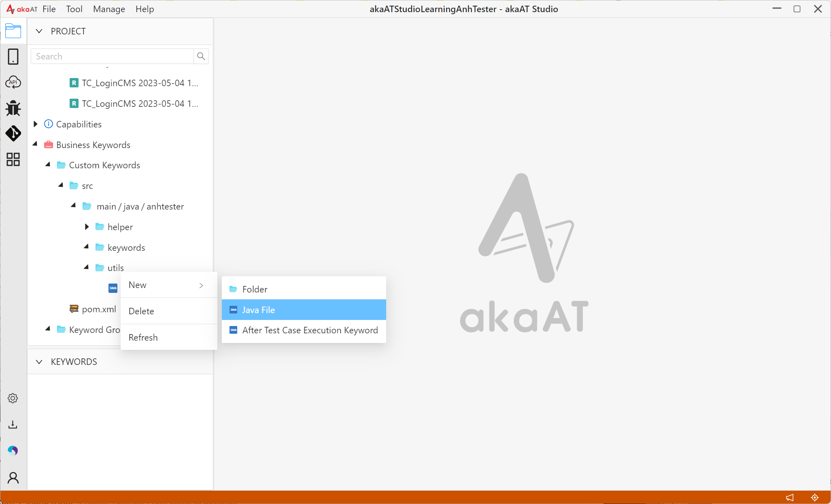Image resolution: width=831 pixels, height=504 pixels.
Task: Select the keywords folder
Action: click(x=126, y=248)
